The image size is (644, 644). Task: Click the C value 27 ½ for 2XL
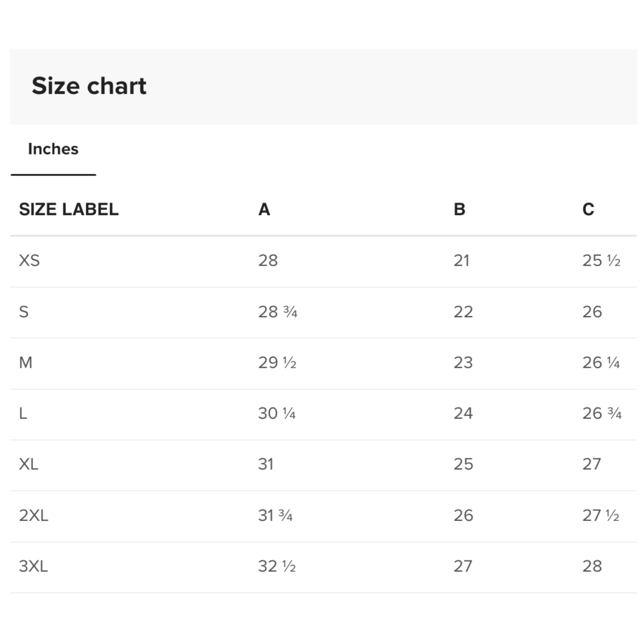[601, 516]
